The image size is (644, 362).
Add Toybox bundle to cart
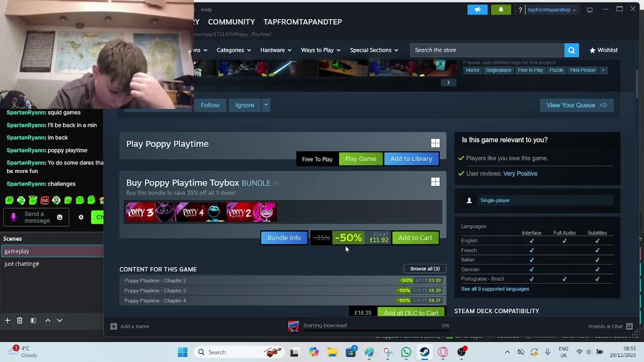(415, 238)
